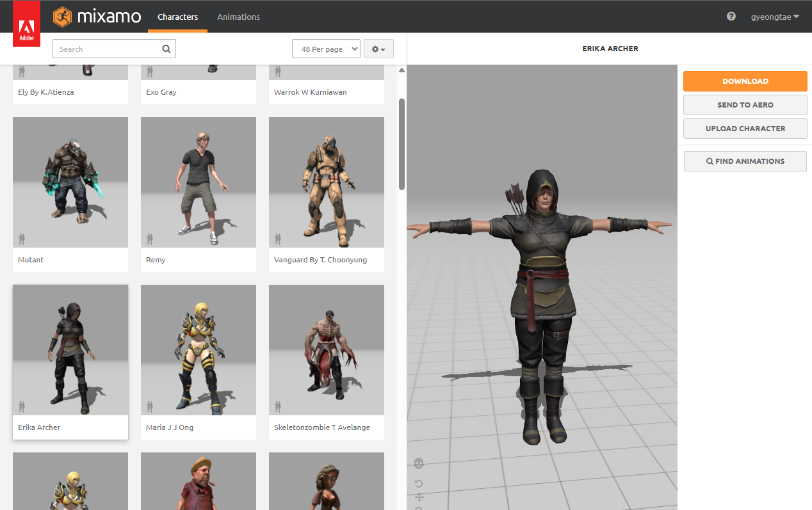
Task: Select the Maria J J Ong thumbnail
Action: tap(199, 350)
